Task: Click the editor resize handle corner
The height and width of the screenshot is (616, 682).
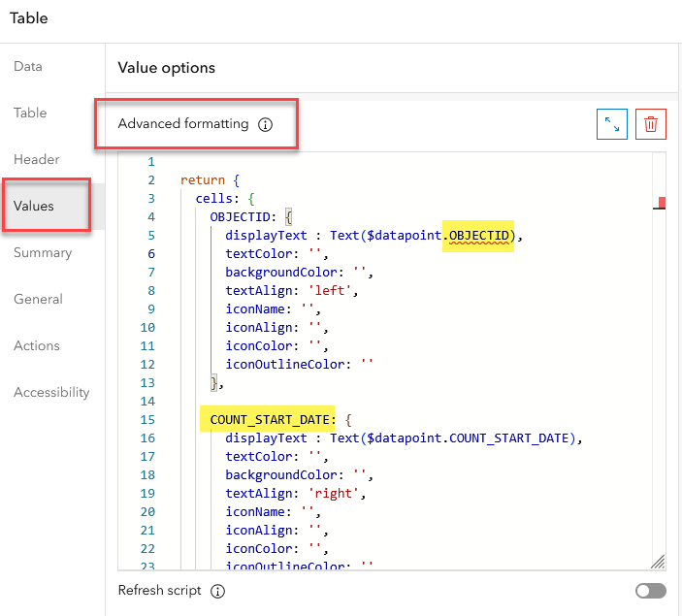Action: pyautogui.click(x=658, y=561)
